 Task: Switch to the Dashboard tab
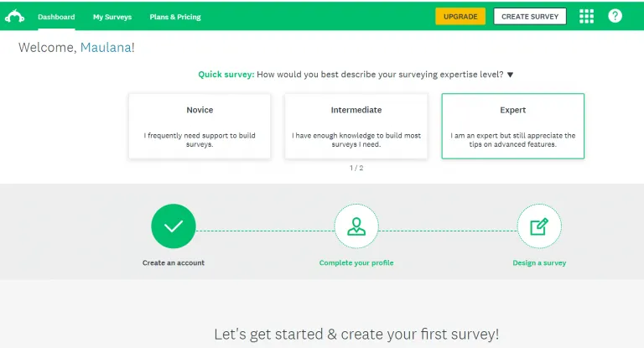(56, 17)
